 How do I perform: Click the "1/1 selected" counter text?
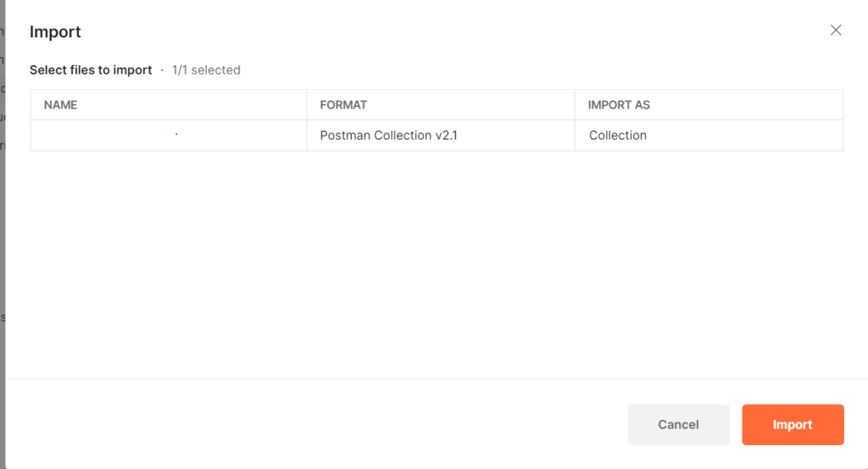(206, 70)
